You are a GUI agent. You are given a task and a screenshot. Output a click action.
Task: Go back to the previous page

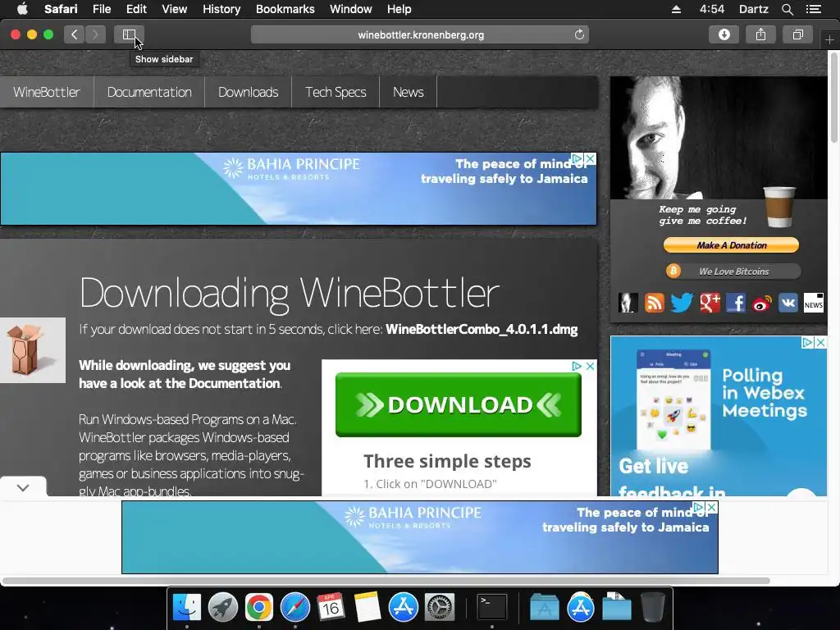pyautogui.click(x=75, y=34)
